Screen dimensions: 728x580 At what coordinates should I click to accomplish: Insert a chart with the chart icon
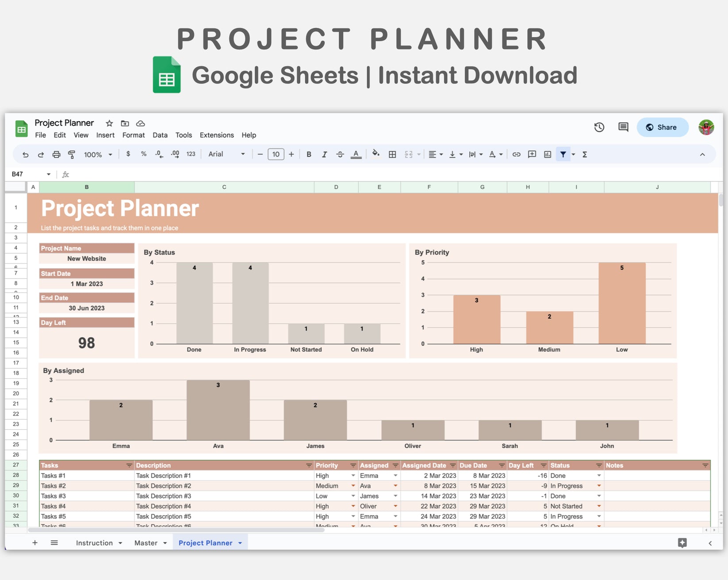[547, 154]
